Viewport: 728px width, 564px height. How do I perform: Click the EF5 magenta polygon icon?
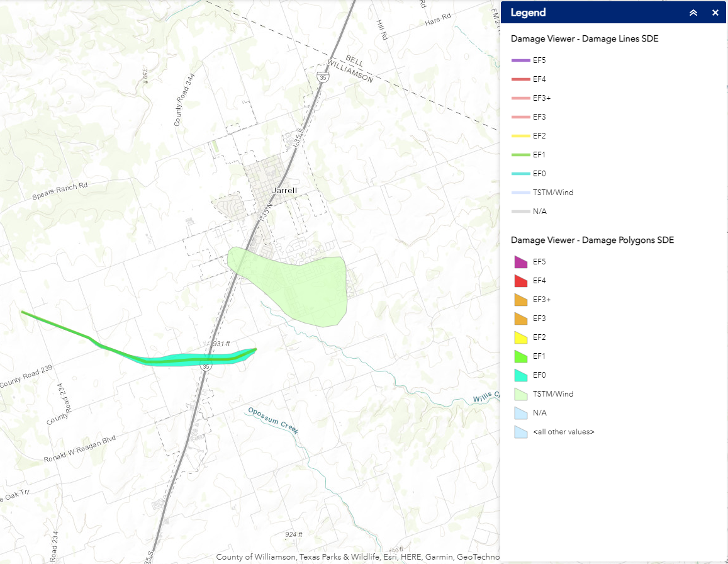(x=521, y=262)
